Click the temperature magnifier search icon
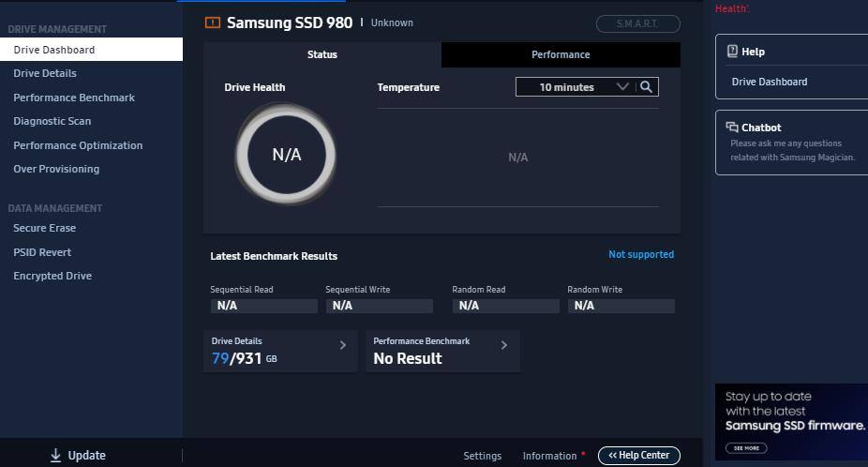 tap(646, 87)
